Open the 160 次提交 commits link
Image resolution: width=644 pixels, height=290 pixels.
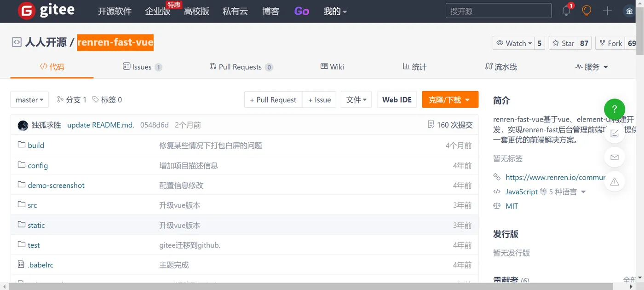click(x=455, y=125)
